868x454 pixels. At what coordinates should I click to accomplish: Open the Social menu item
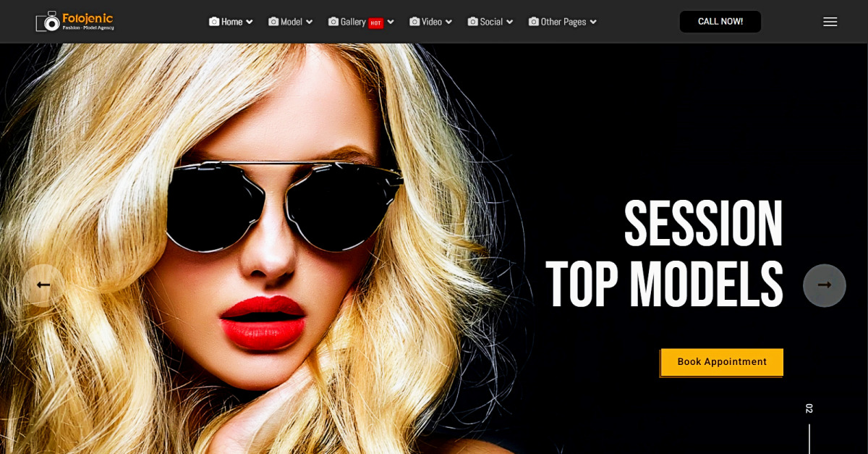[x=491, y=22]
